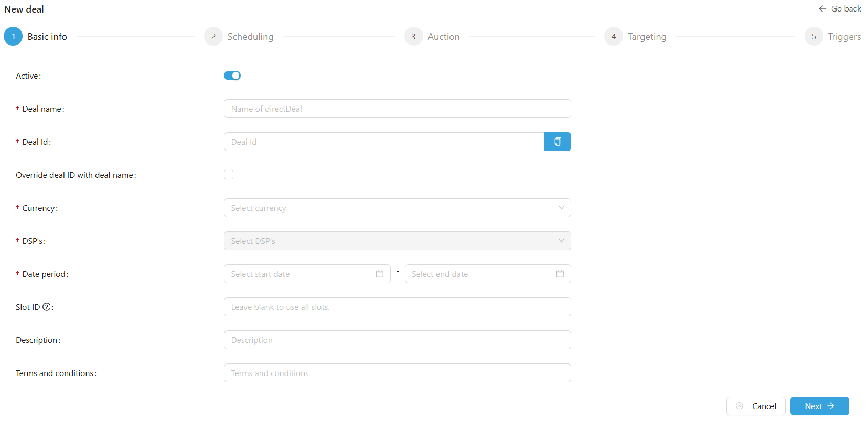Viewport: 868px width, 439px height.
Task: Click the Slot ID help question icon
Action: 47,307
